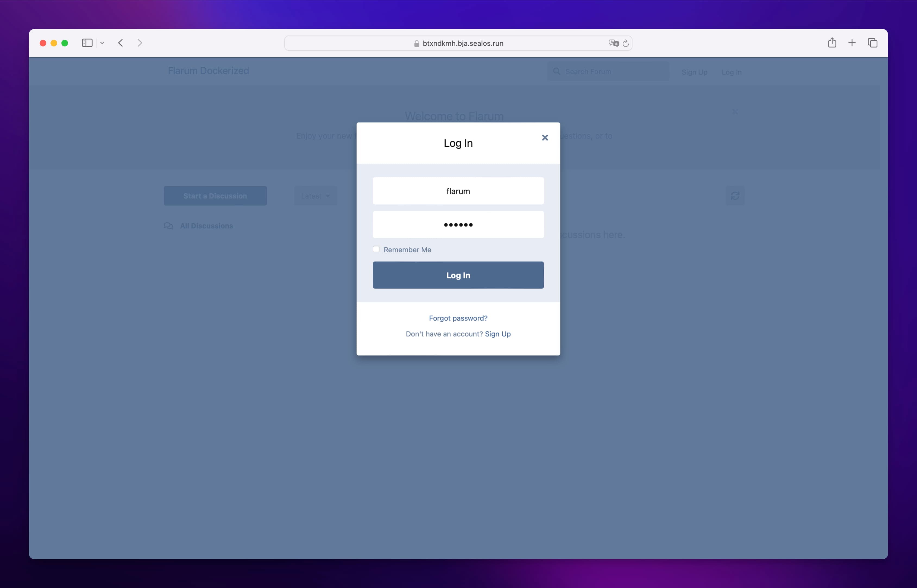Click Log In in the forum header
The height and width of the screenshot is (588, 917).
coord(731,72)
